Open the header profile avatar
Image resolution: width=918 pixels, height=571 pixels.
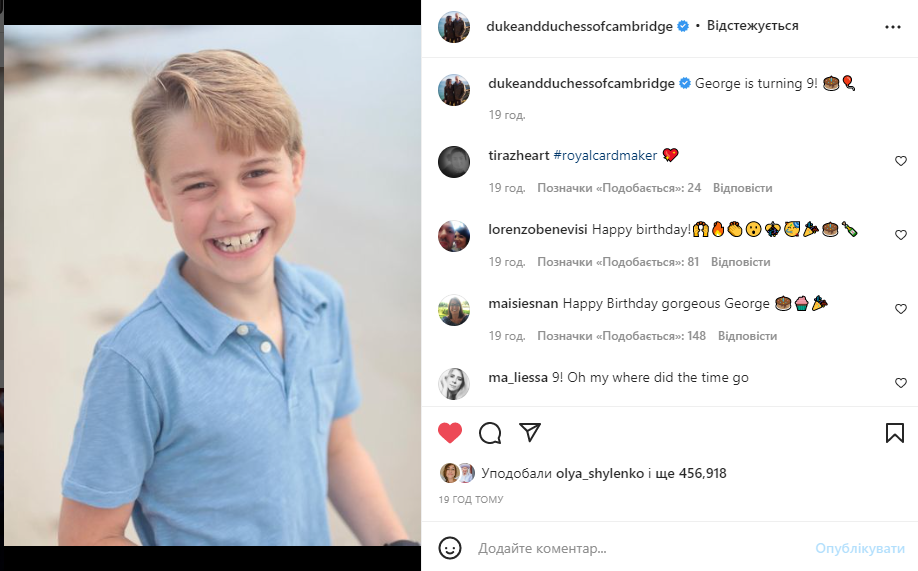coord(454,27)
